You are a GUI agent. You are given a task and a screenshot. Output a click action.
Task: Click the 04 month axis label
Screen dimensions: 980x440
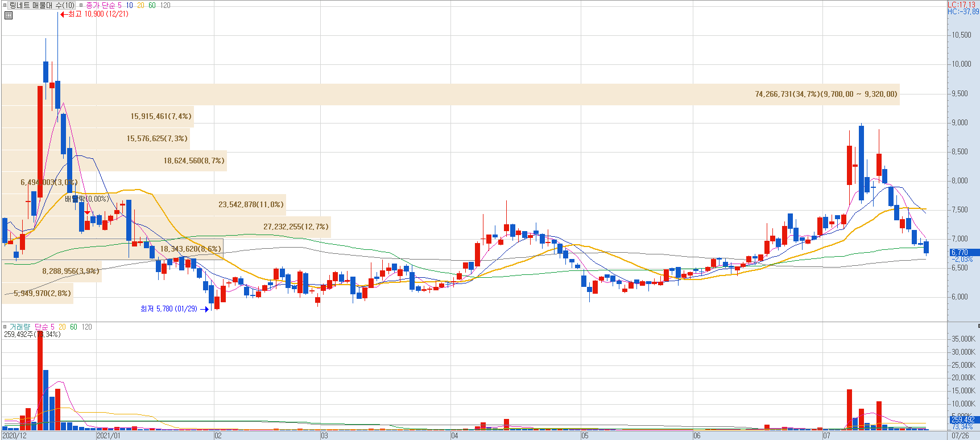454,435
